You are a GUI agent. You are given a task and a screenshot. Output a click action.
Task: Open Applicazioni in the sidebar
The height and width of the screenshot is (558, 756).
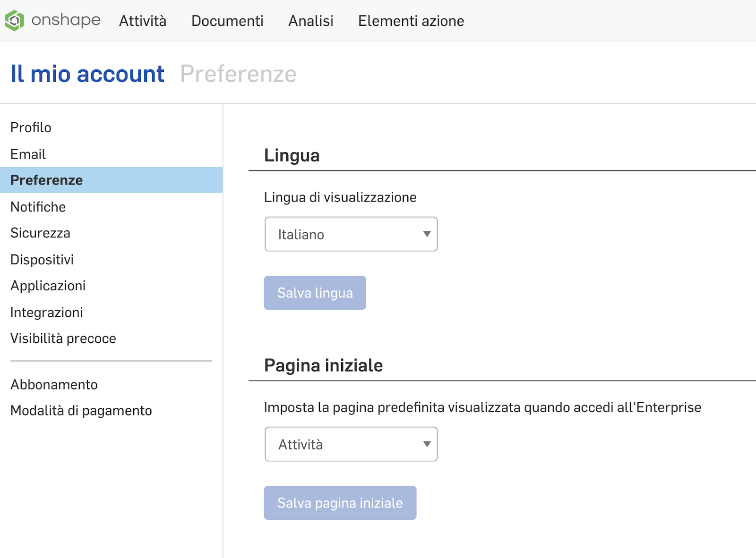click(48, 286)
